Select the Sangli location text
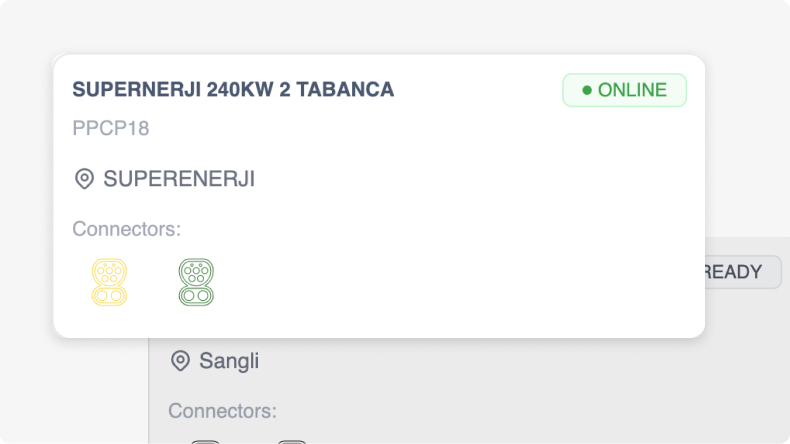The width and height of the screenshot is (790, 444). coord(229,361)
